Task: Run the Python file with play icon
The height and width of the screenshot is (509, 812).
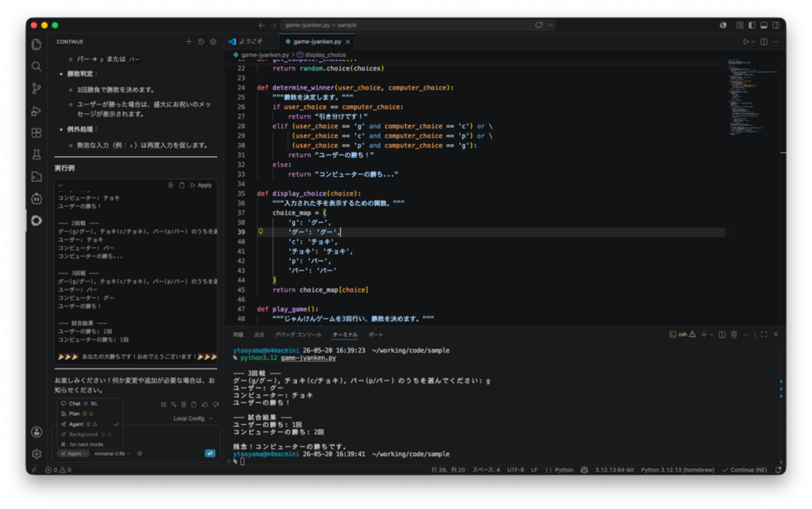Action: [745, 41]
